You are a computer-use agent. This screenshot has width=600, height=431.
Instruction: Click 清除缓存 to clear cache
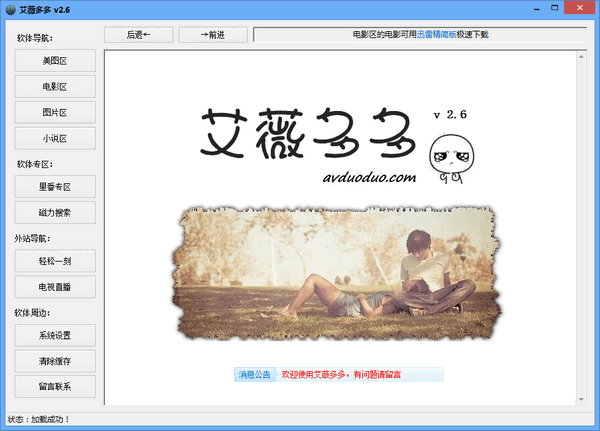[x=55, y=361]
